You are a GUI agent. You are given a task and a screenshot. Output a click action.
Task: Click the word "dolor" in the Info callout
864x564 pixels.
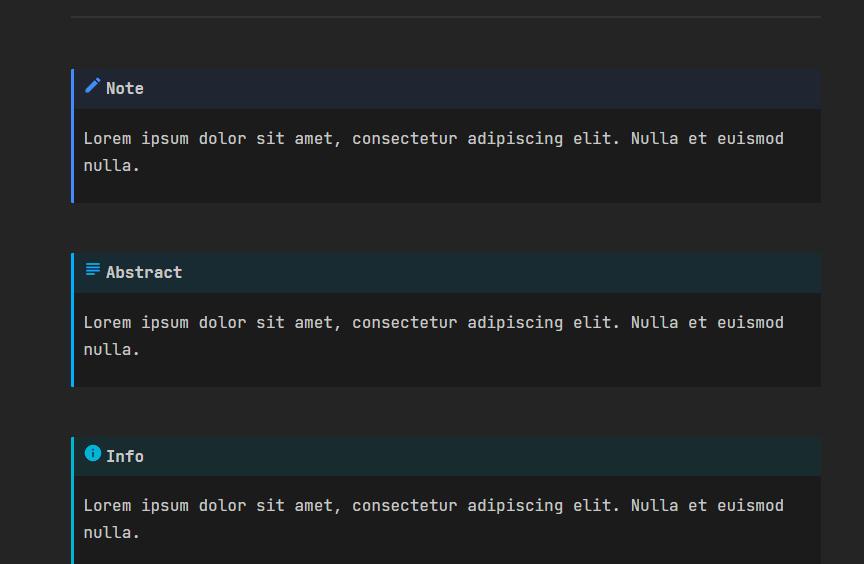coord(222,506)
